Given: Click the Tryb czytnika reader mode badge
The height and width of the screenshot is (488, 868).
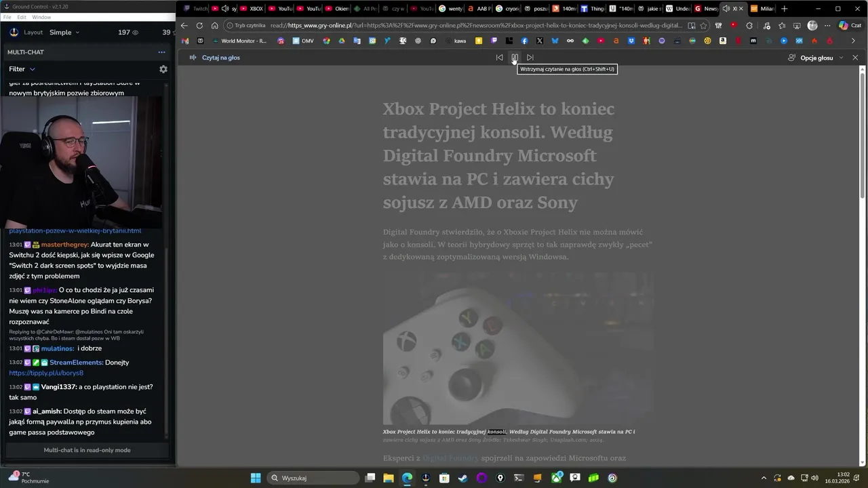Looking at the screenshot, I should (x=245, y=26).
